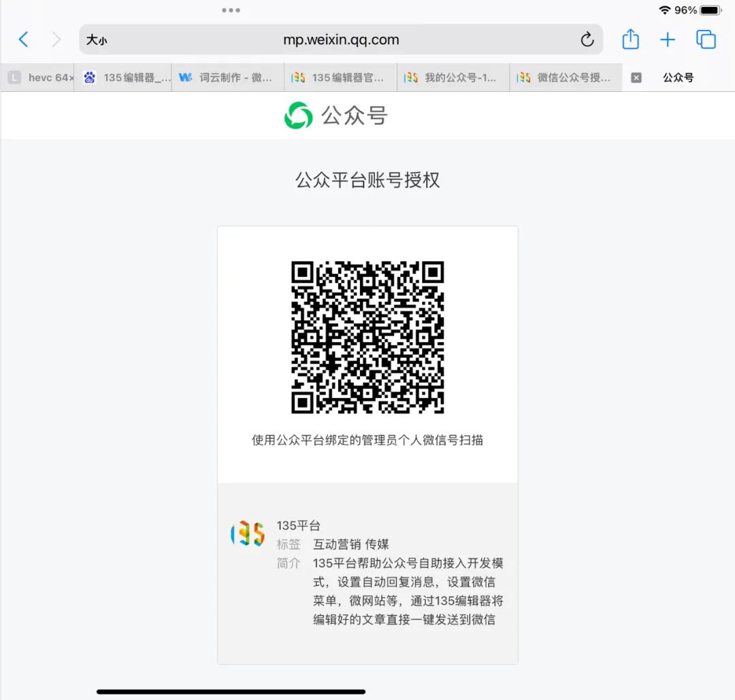Select the active 公众号 tab title
The width and height of the screenshot is (735, 700).
678,78
